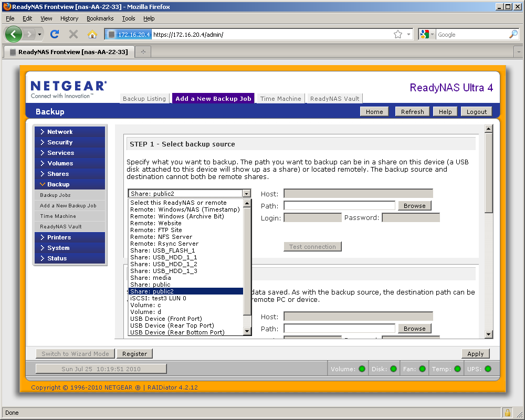Click the dropdown list scroll-up arrow
The height and width of the screenshot is (420, 525).
(x=247, y=203)
